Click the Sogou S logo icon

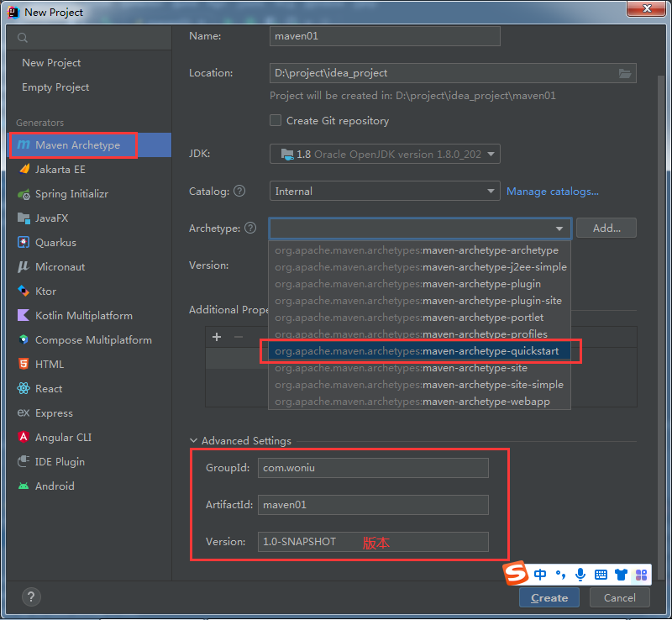click(x=516, y=573)
